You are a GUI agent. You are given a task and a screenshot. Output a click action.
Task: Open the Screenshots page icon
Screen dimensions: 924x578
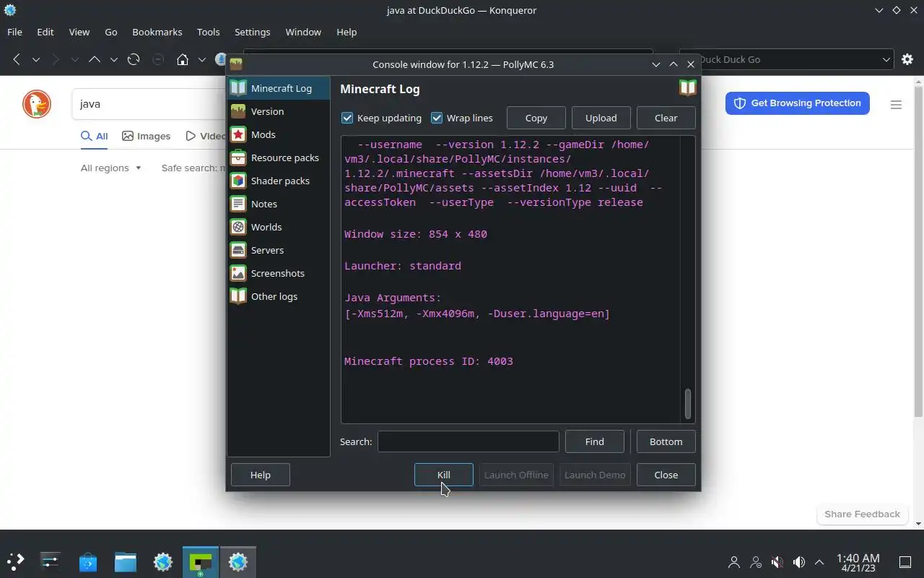[238, 273]
